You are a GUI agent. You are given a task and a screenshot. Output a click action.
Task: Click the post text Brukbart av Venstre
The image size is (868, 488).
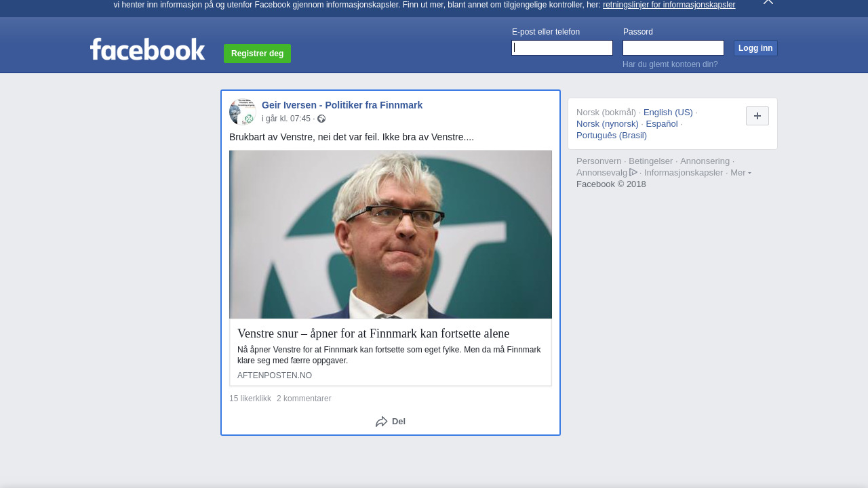pos(351,137)
